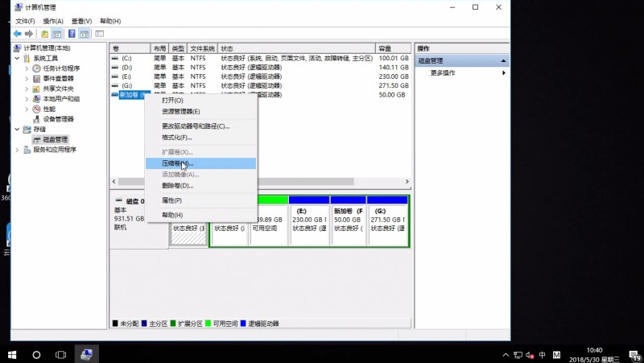
Task: Expand the 服务和应用程序 node arrow
Action: (x=17, y=150)
